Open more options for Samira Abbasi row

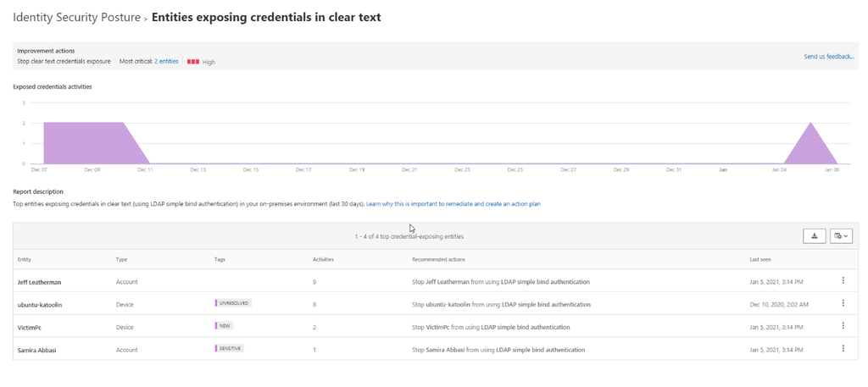[843, 349]
